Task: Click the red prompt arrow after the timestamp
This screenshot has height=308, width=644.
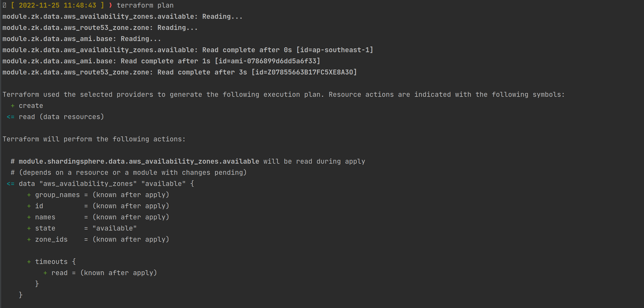Action: (x=111, y=6)
